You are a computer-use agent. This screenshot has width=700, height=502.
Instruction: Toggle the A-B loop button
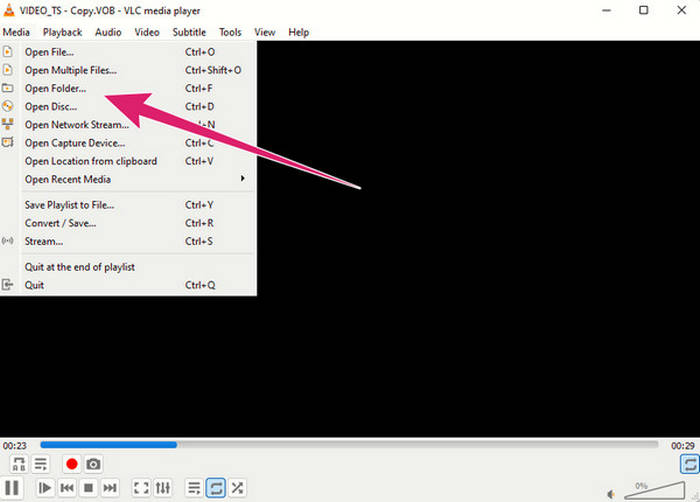pos(19,464)
